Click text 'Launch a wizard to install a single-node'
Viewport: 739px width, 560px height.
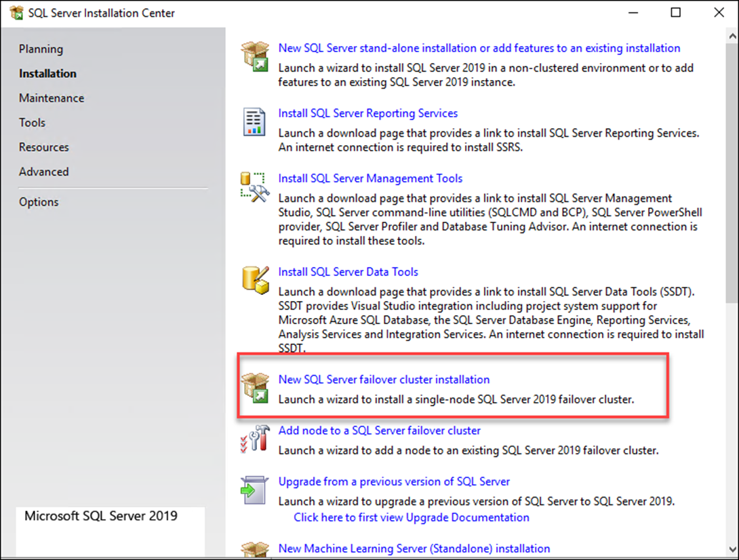pos(376,399)
